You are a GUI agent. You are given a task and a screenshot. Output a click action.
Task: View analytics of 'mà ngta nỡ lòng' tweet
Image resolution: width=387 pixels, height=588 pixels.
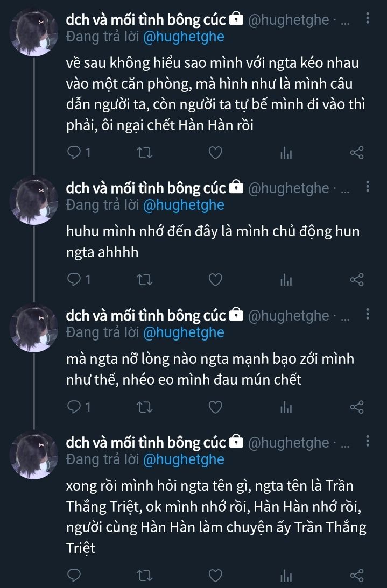[285, 408]
